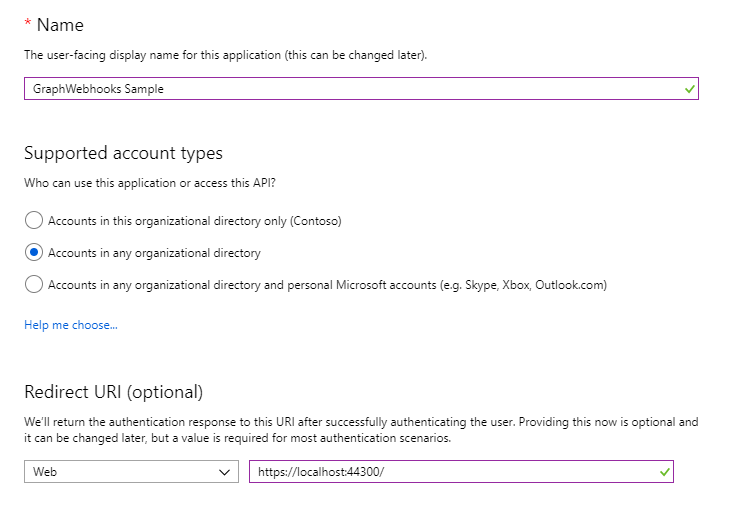The image size is (734, 510).
Task: Open the Web platform type dropdown
Action: [130, 471]
